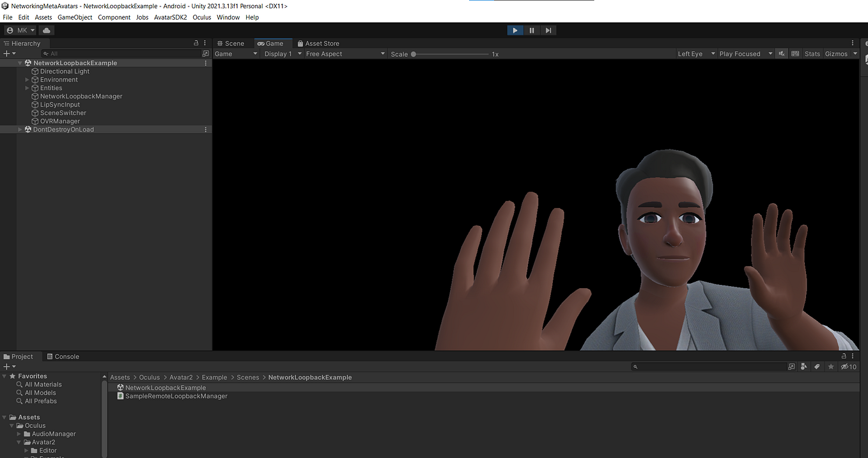Click the Step frame button
868x458 pixels.
tap(548, 30)
